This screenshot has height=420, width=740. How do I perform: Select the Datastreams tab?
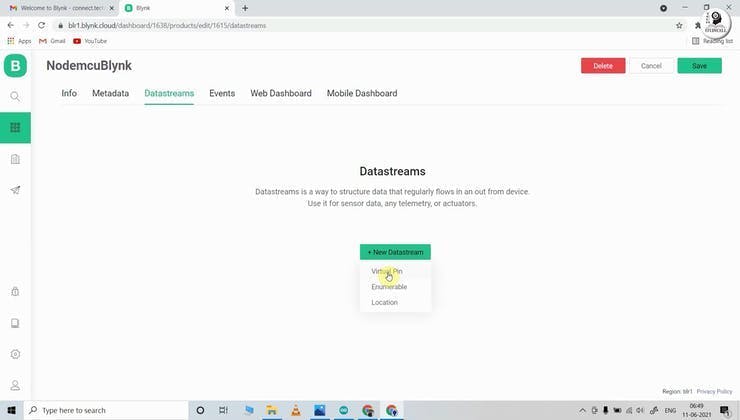tap(169, 93)
